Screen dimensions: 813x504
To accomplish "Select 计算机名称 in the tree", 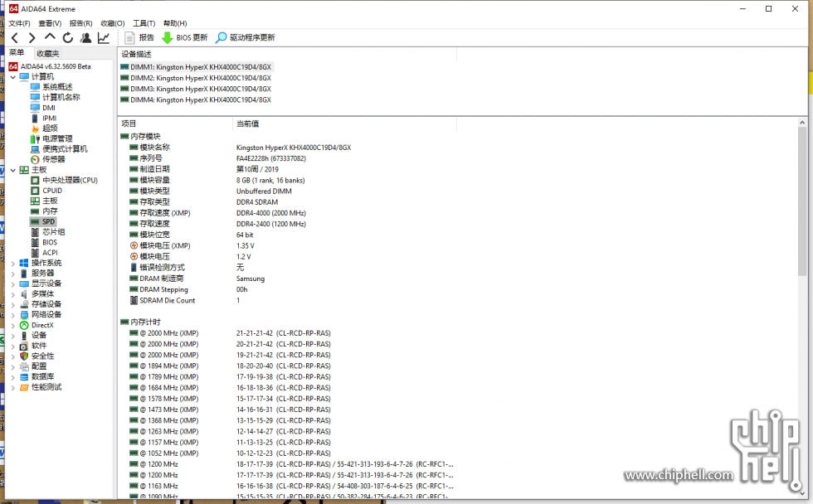I will 61,97.
